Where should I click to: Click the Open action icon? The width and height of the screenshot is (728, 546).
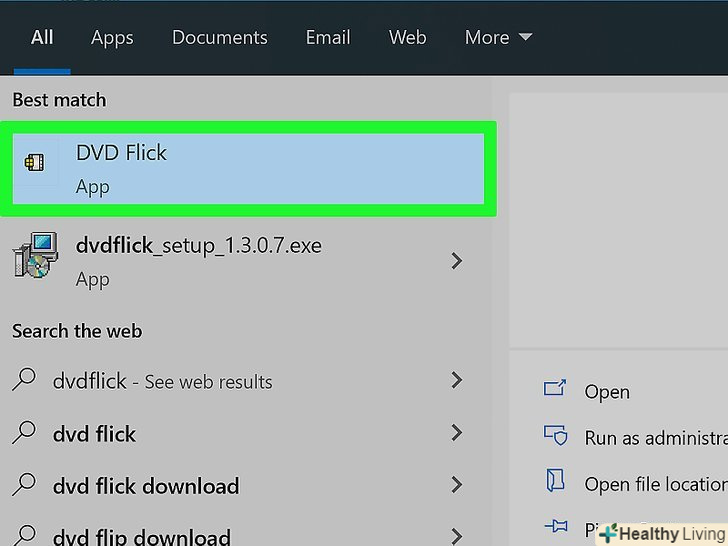click(x=555, y=390)
